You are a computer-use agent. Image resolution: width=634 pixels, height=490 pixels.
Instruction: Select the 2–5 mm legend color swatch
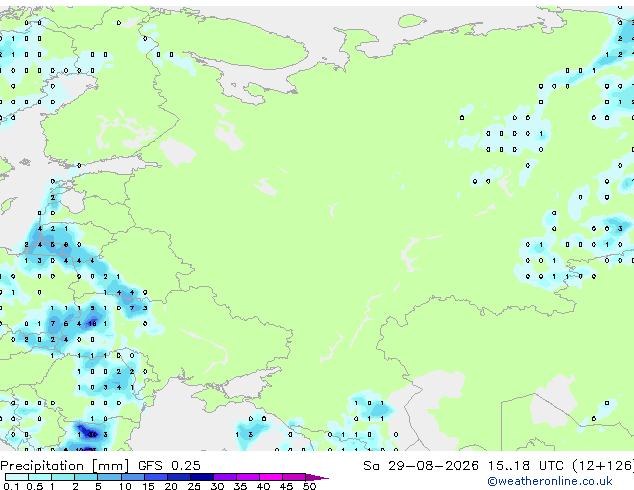pyautogui.click(x=86, y=477)
